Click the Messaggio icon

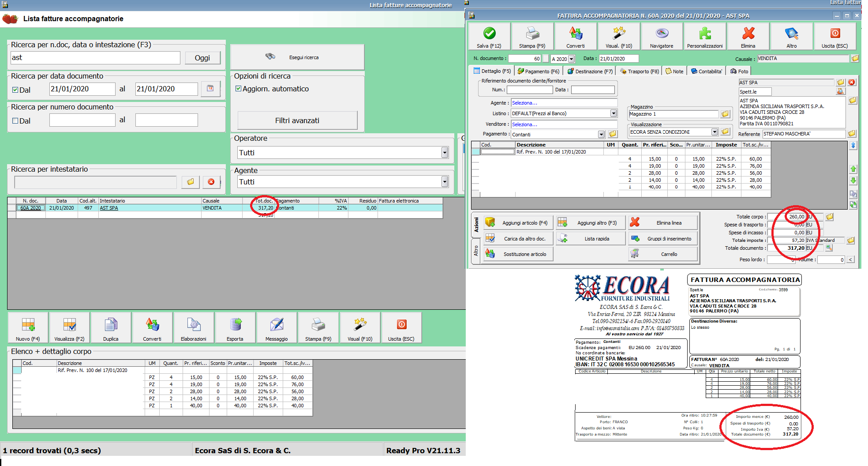277,327
